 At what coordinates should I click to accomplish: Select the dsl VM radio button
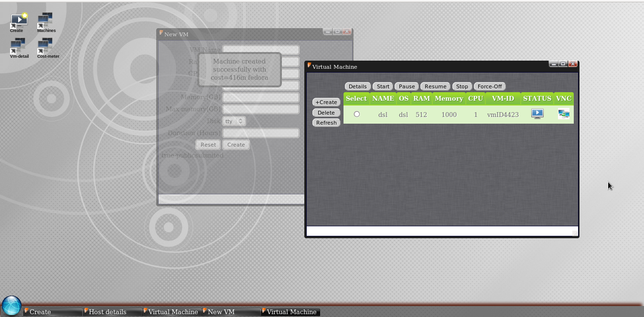click(x=356, y=114)
